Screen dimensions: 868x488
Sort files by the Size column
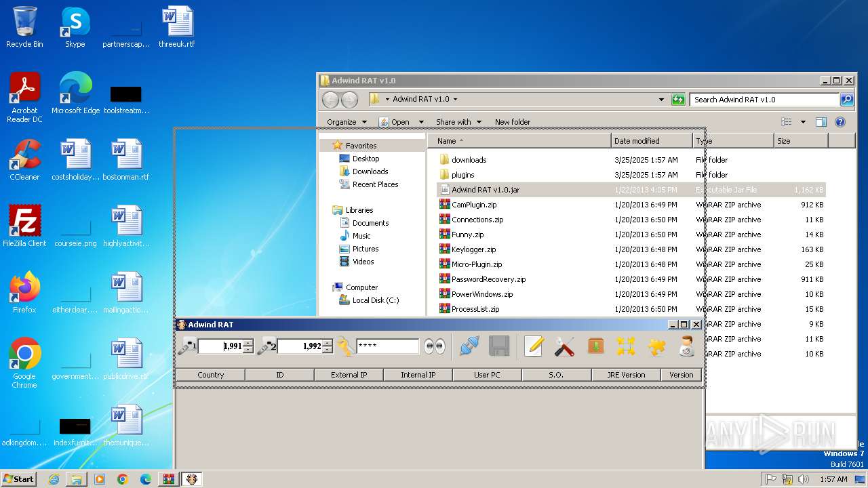[x=801, y=141]
